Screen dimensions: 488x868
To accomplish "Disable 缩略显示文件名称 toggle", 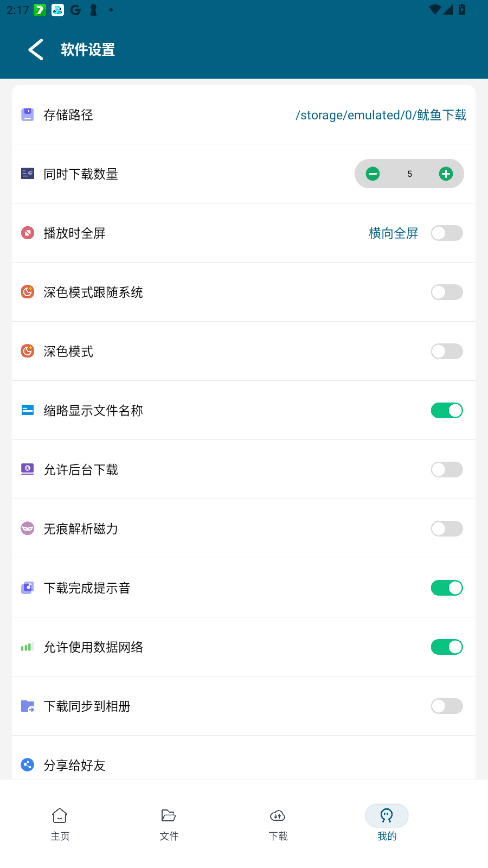I will click(x=447, y=411).
